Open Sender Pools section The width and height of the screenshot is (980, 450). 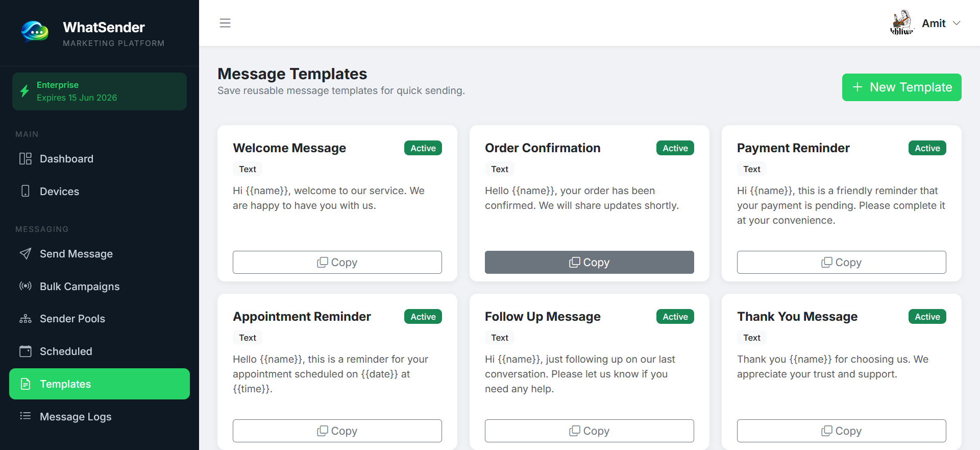[x=100, y=319]
